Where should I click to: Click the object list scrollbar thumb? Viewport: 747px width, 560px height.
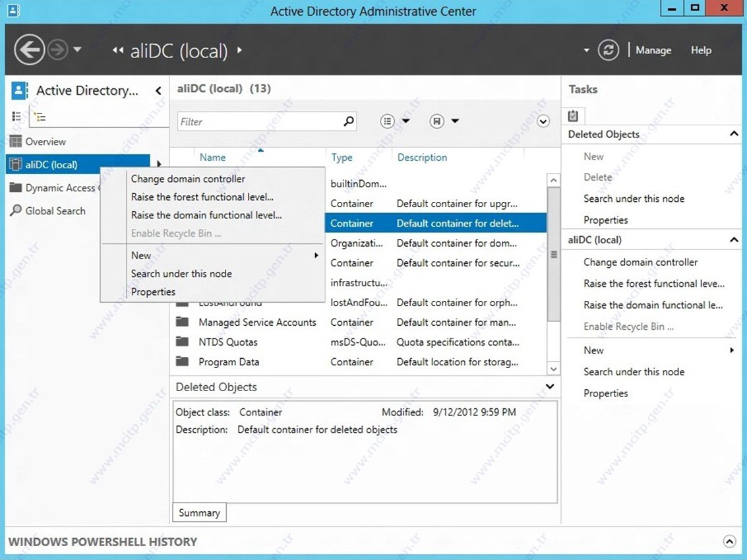554,255
